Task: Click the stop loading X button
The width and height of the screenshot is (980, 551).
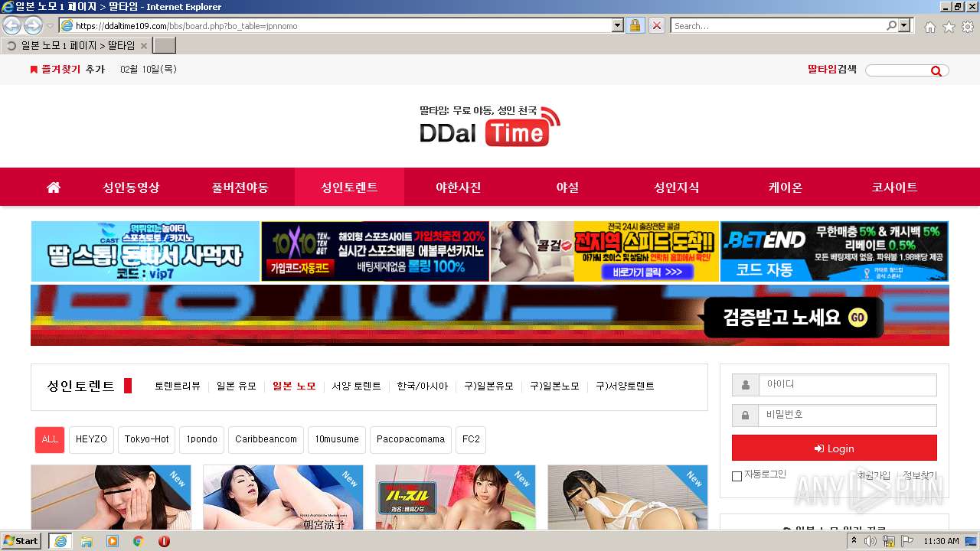Action: [x=656, y=25]
